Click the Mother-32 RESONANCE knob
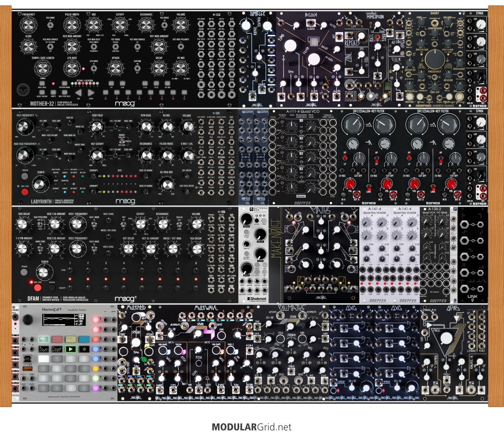Image resolution: width=504 pixels, height=435 pixels. (146, 26)
